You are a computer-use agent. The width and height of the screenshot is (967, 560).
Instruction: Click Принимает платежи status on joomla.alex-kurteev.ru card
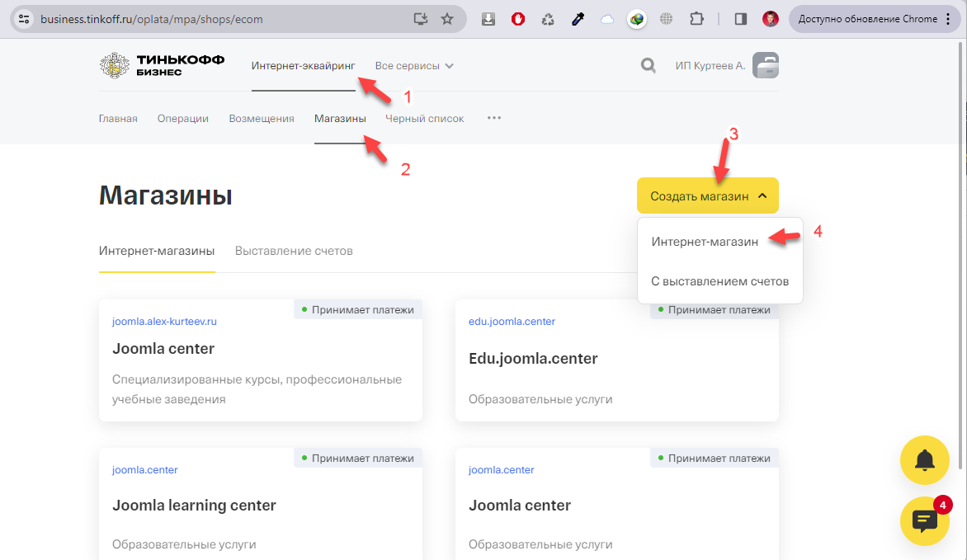click(x=358, y=309)
